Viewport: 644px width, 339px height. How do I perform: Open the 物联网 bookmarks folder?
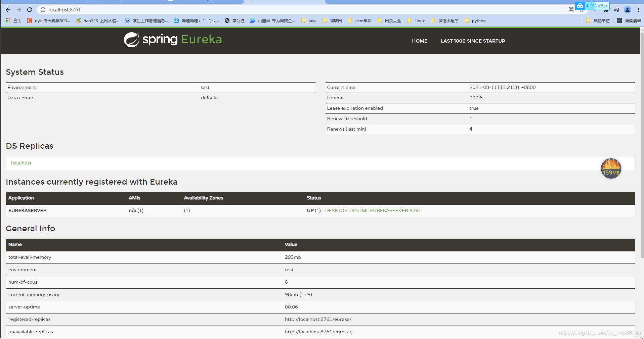tap(332, 20)
